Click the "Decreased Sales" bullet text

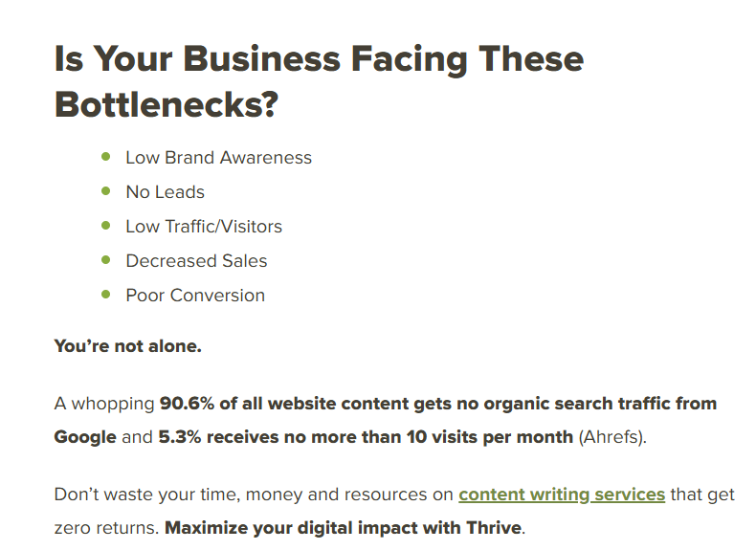(x=196, y=261)
